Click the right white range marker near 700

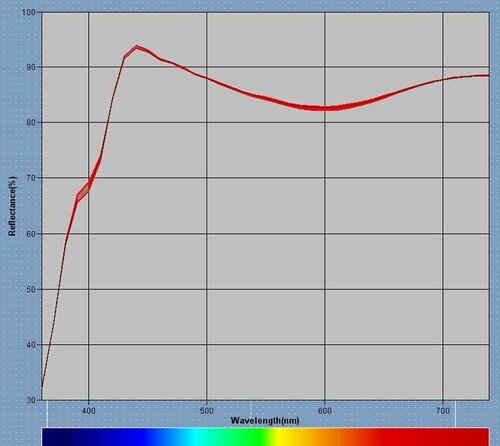click(x=455, y=414)
